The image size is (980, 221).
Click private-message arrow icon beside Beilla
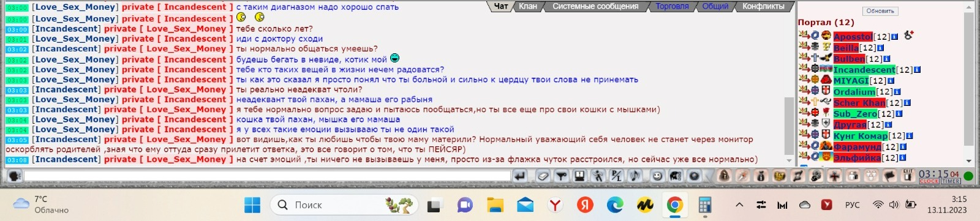[x=804, y=47]
